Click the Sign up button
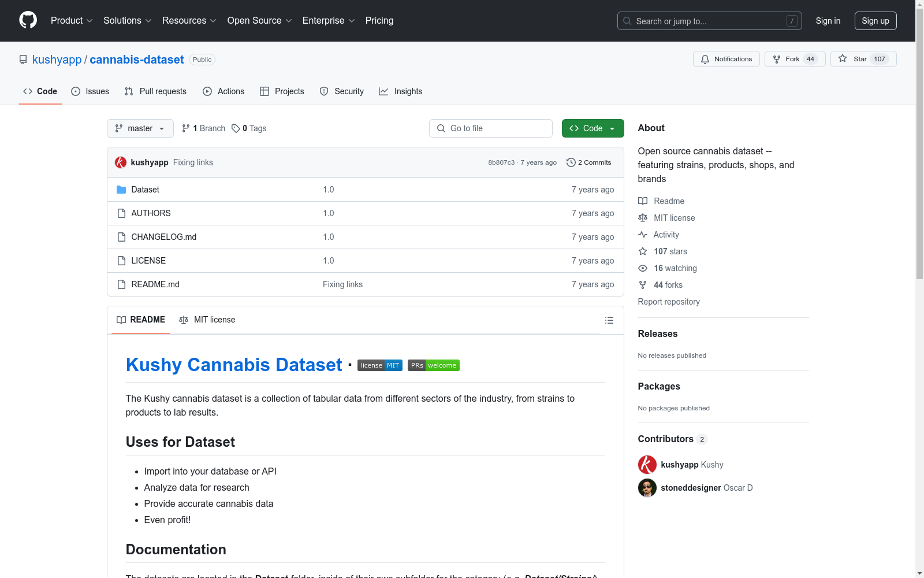The height and width of the screenshot is (578, 924). click(x=875, y=21)
